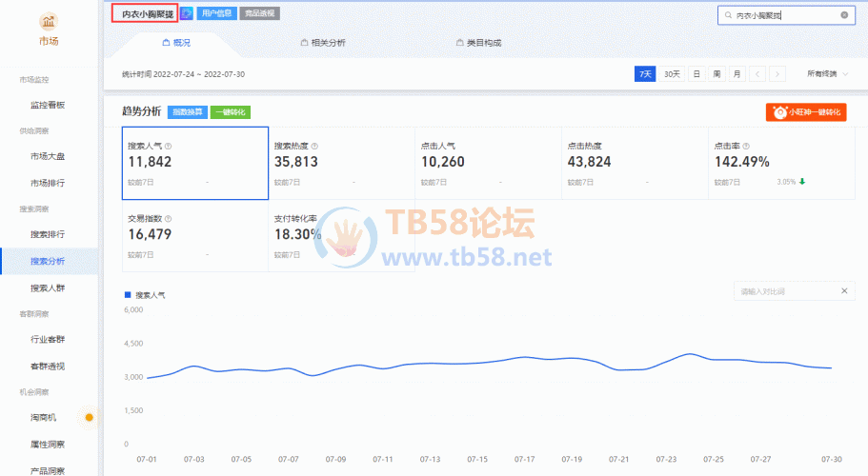Viewport: 868px width, 476px height.
Task: Click the blue icon beside the 内衣小胸聚拢 keyword
Action: click(x=187, y=14)
